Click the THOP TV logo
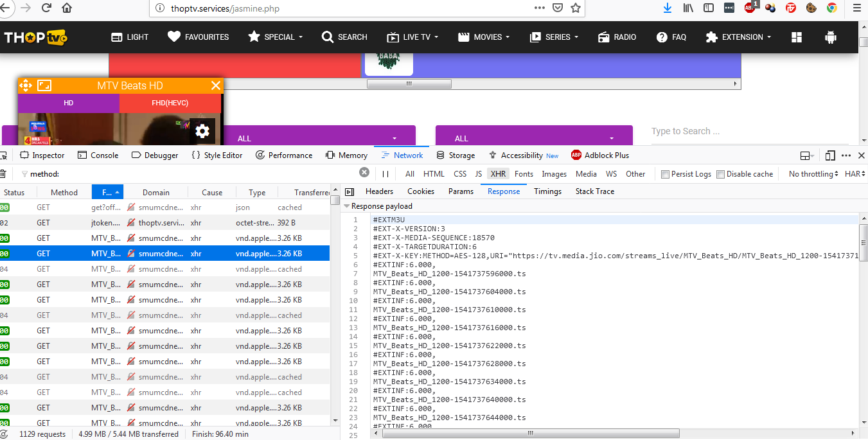The image size is (868, 440). coord(36,37)
